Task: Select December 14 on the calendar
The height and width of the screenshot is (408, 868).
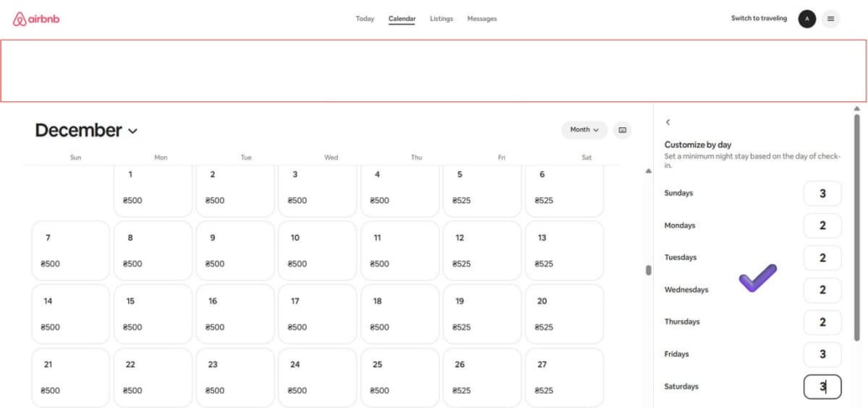Action: [71, 314]
